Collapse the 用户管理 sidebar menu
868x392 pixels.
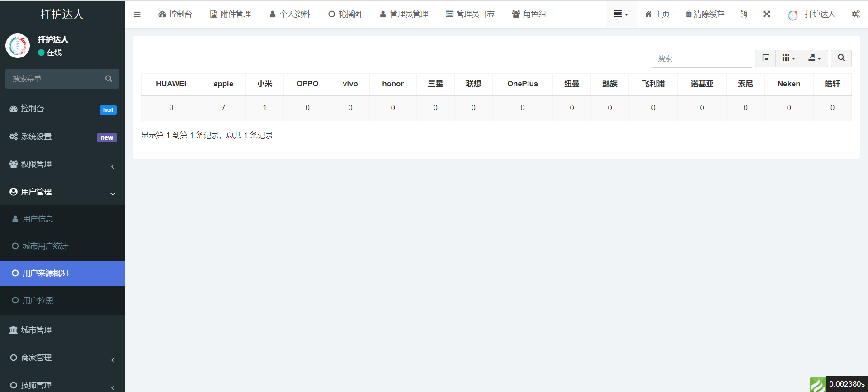click(x=62, y=192)
